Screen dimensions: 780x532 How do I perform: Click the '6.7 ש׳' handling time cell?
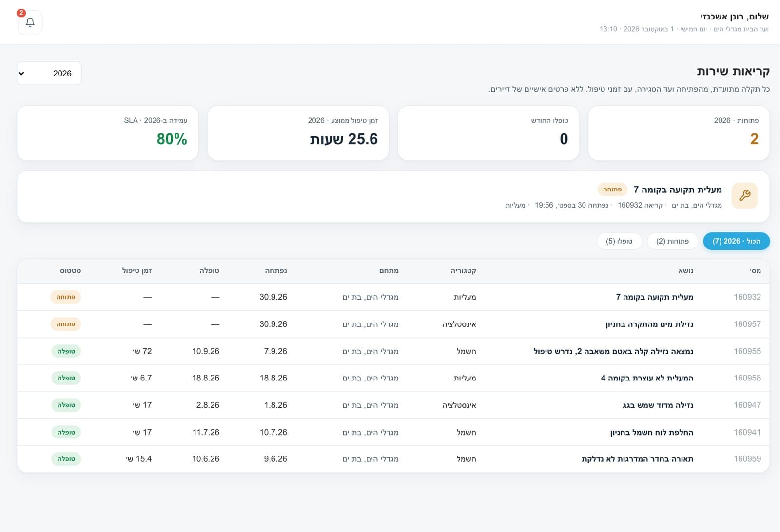click(141, 378)
